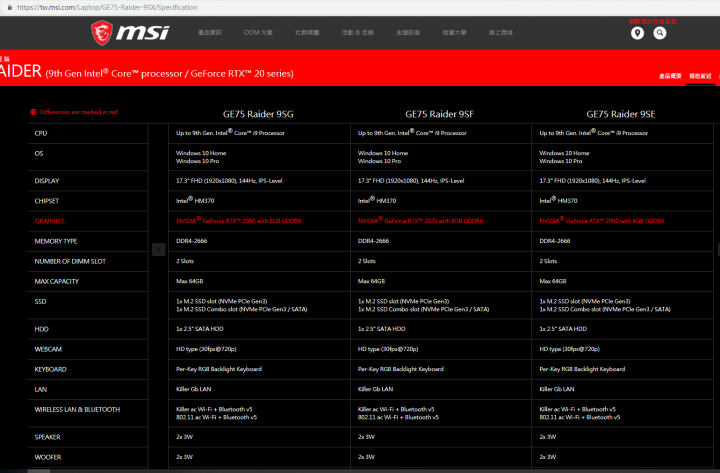Click the CPU row label

pos(41,133)
